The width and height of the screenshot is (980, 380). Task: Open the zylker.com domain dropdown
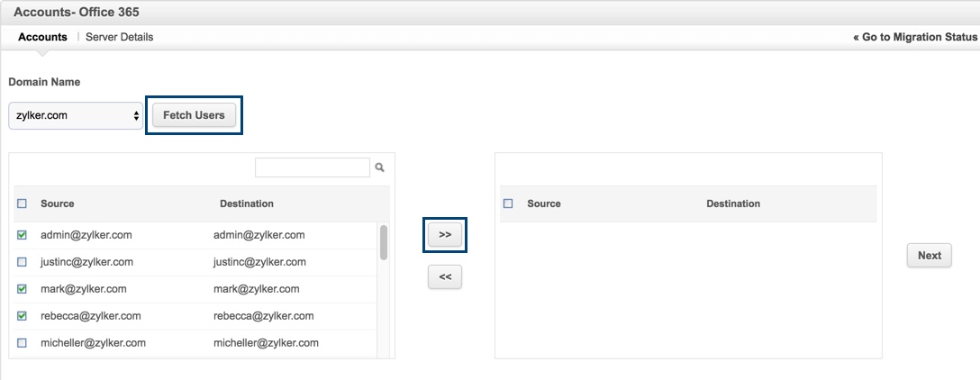pos(76,115)
